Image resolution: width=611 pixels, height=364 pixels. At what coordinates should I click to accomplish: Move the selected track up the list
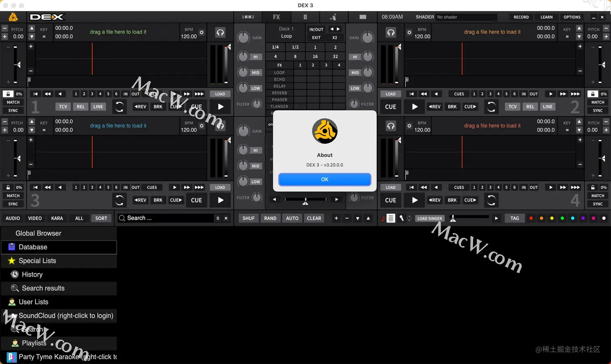368,218
